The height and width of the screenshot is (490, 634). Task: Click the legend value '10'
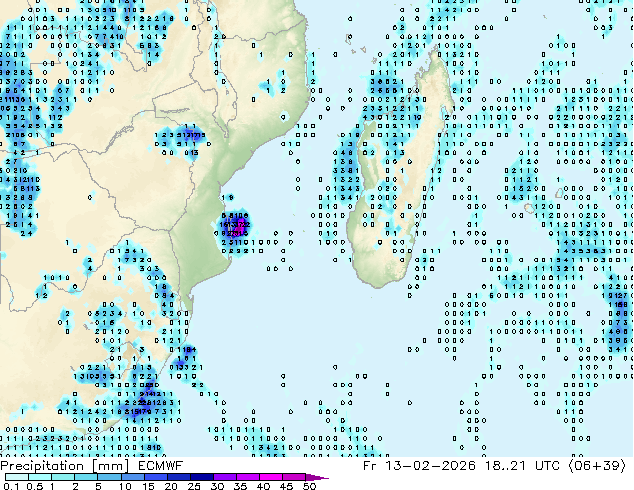click(x=125, y=486)
